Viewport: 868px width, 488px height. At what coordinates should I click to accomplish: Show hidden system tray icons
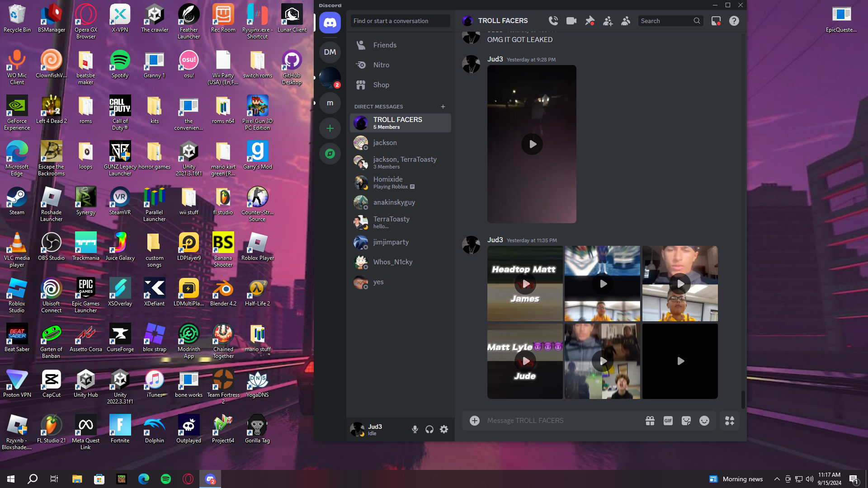(x=777, y=479)
